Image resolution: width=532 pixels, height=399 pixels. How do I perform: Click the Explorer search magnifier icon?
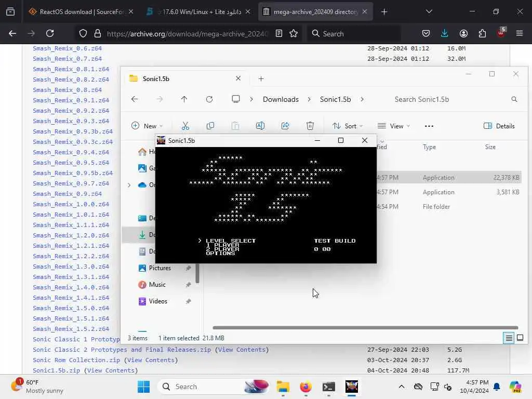coord(514,99)
